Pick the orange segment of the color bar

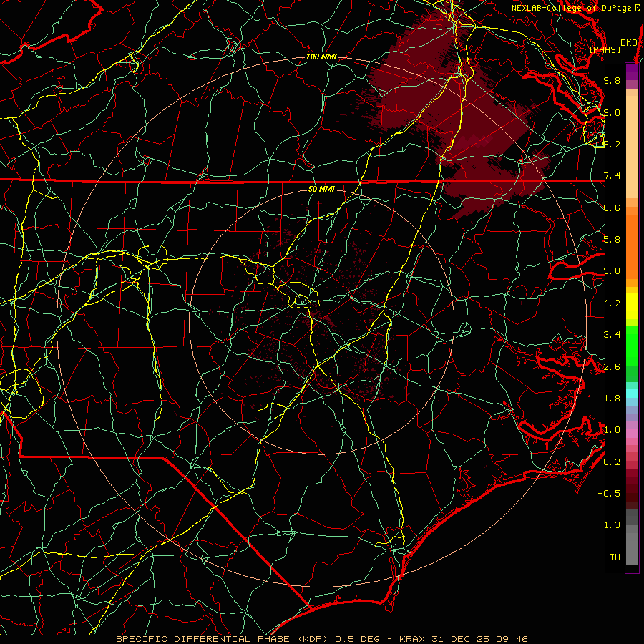632,247
